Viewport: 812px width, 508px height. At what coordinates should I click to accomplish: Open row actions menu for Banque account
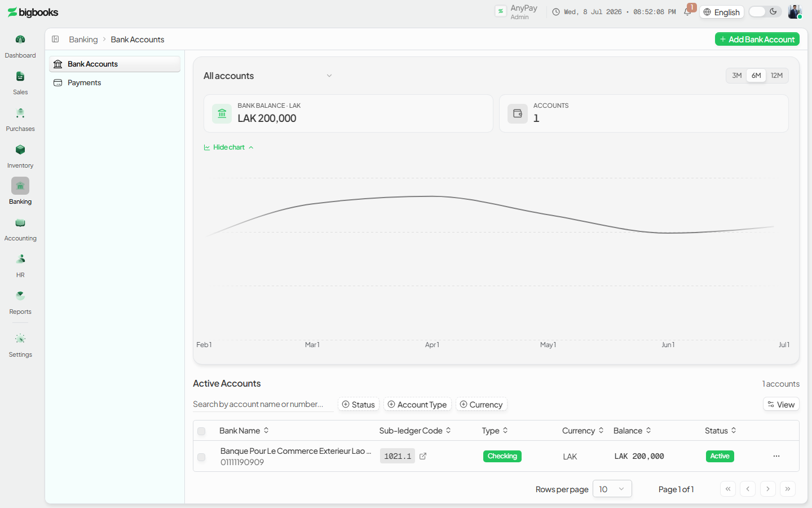pos(776,456)
